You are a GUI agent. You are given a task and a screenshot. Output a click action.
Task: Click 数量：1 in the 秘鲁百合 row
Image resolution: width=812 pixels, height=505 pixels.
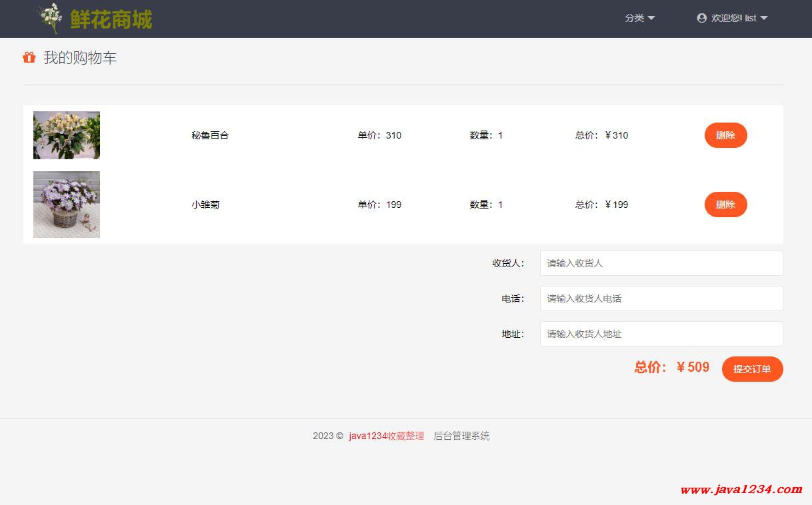487,135
